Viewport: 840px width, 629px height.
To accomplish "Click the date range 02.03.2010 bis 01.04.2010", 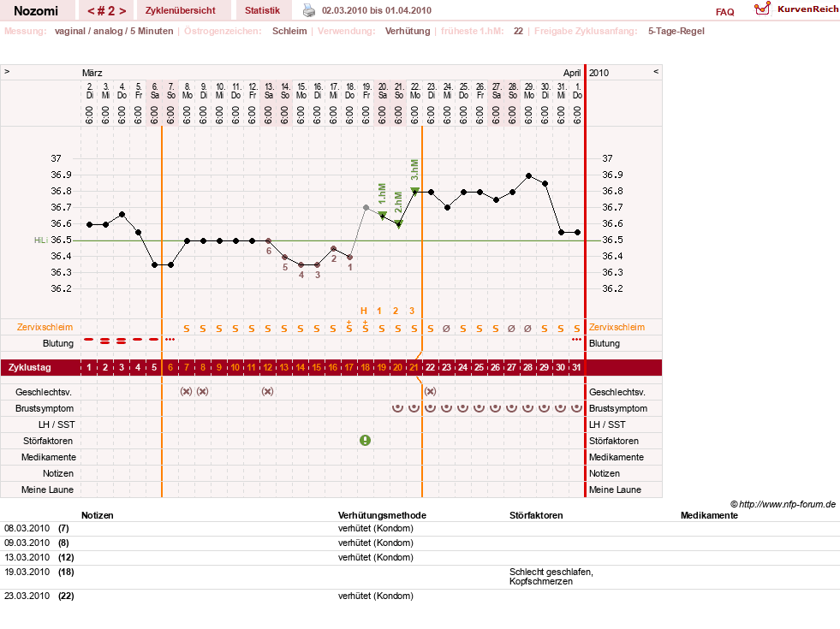I will pos(377,10).
